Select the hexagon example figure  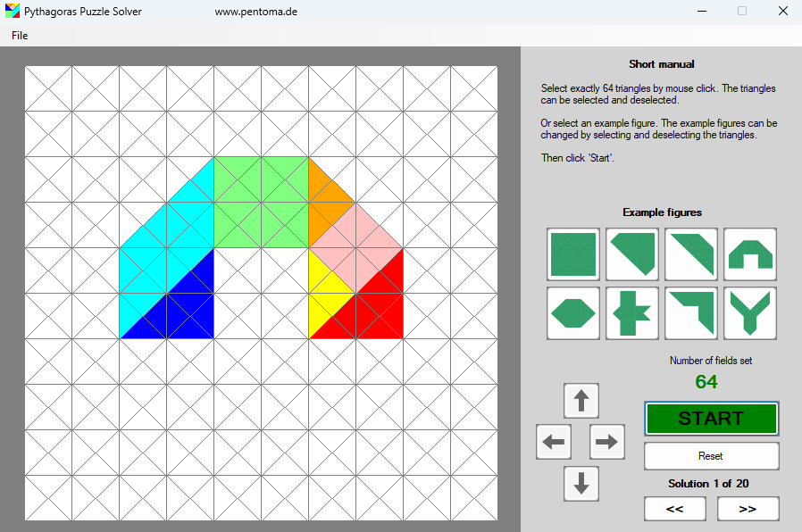point(572,313)
